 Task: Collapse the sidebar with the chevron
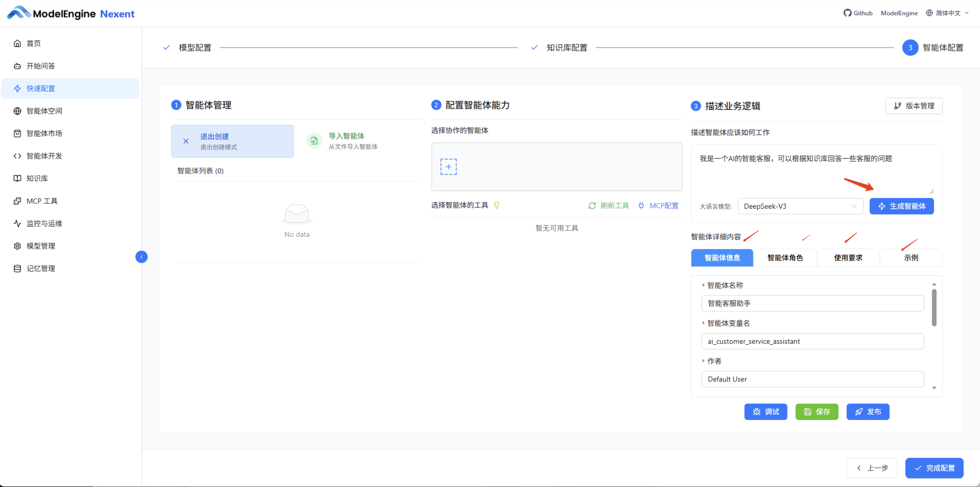pyautogui.click(x=141, y=257)
